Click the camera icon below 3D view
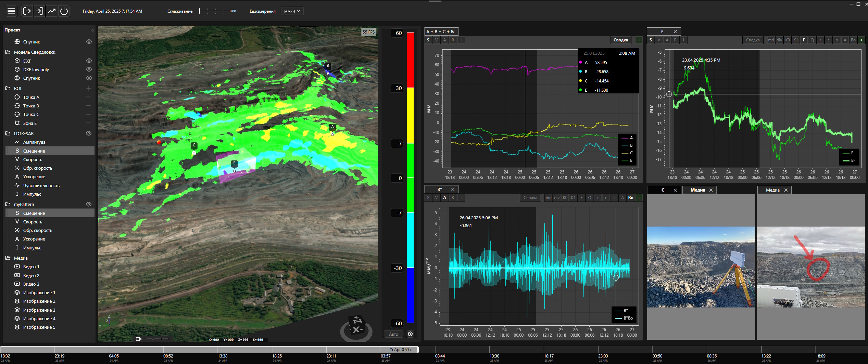 (139, 339)
